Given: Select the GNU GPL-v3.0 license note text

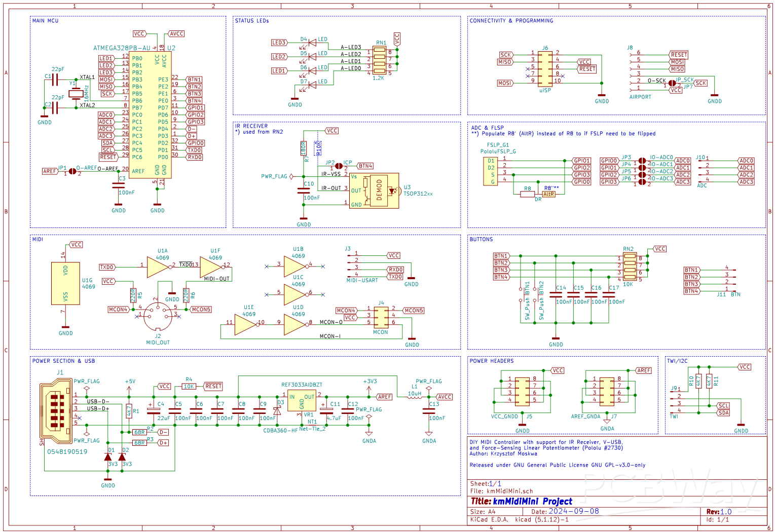Looking at the screenshot, I should pos(558,465).
